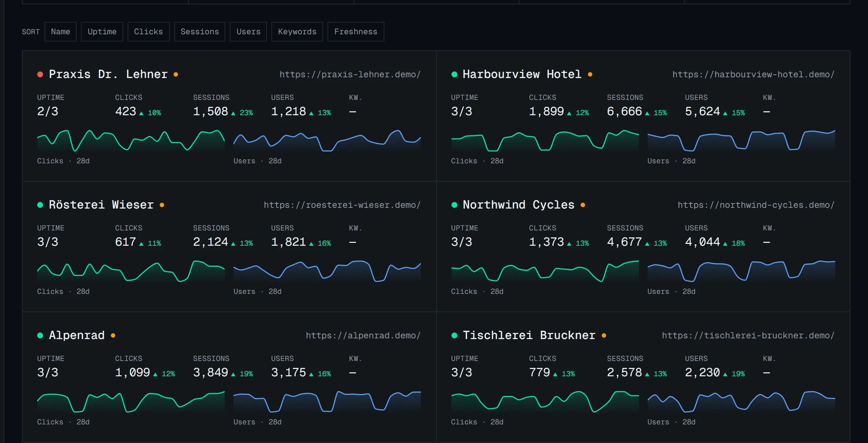
Task: Visit https://praxis-lehner.demo/ link
Action: click(x=350, y=74)
